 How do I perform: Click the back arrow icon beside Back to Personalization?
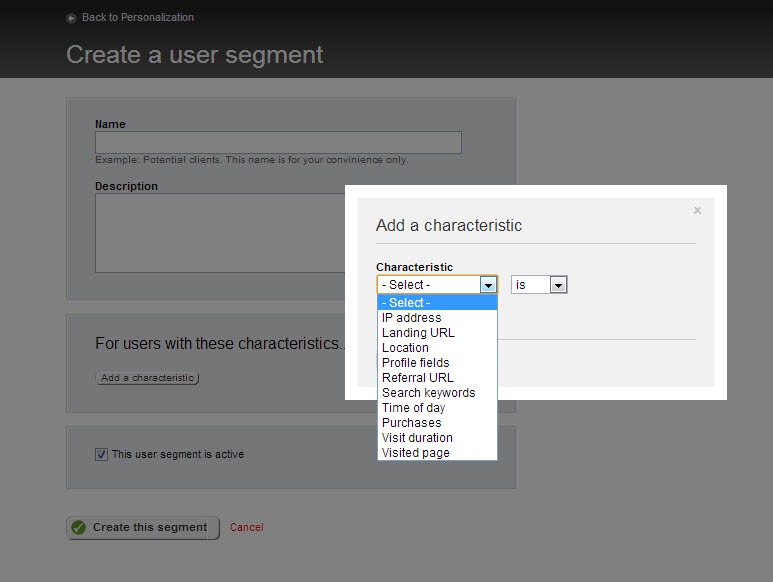[71, 18]
